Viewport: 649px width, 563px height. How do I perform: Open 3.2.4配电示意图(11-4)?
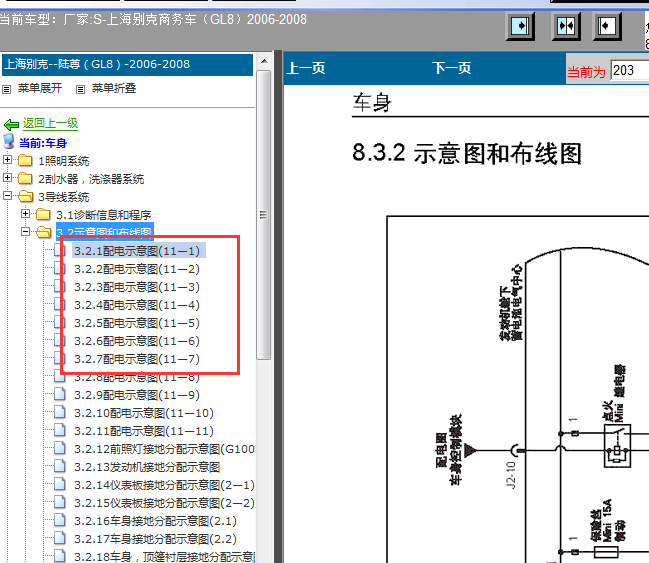[x=137, y=305]
